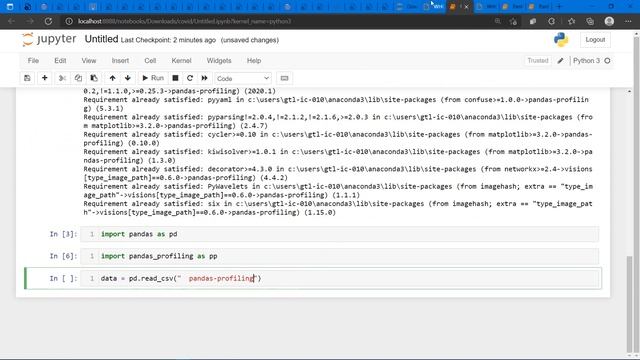Cut selected cells with scissors icon
Viewport: 640px width, 360px height.
(x=62, y=78)
